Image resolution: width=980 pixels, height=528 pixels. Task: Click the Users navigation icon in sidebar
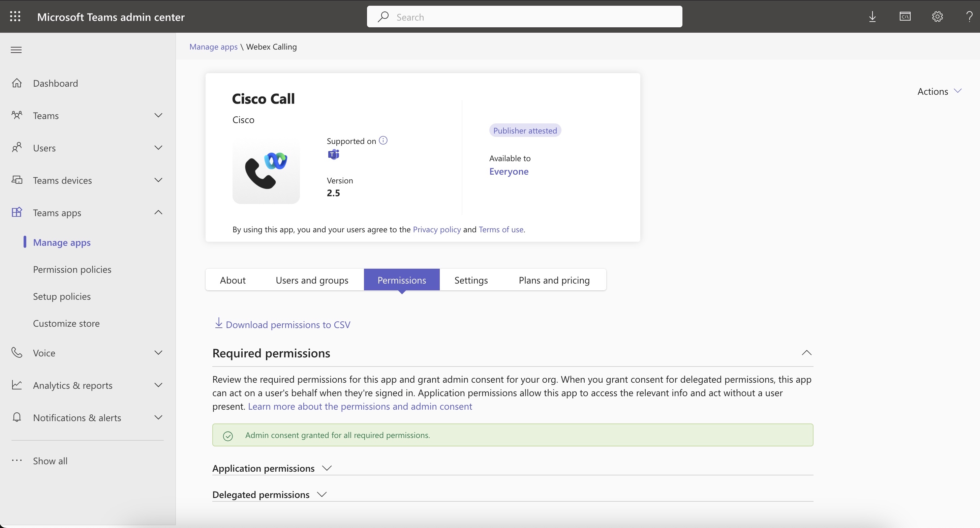[x=17, y=147]
